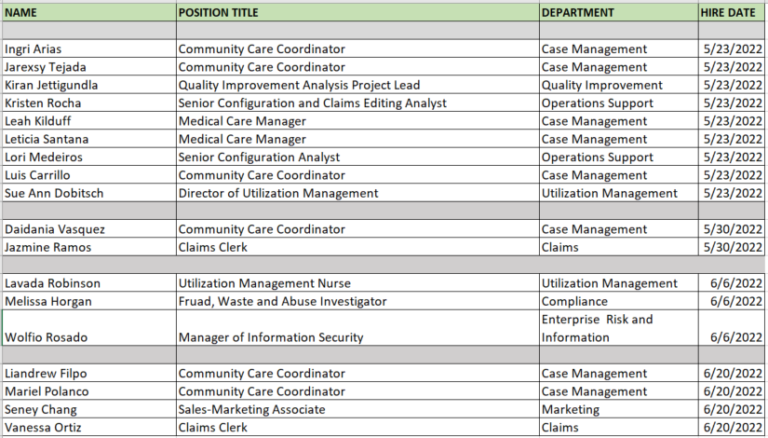
Task: Select Senior Configuration and Claims Editing Analyst cell
Action: [x=358, y=103]
